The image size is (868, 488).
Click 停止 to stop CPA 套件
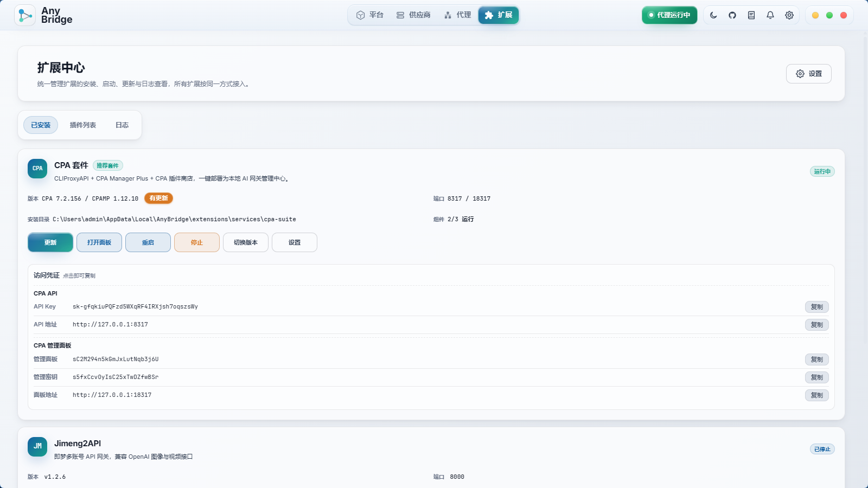197,242
